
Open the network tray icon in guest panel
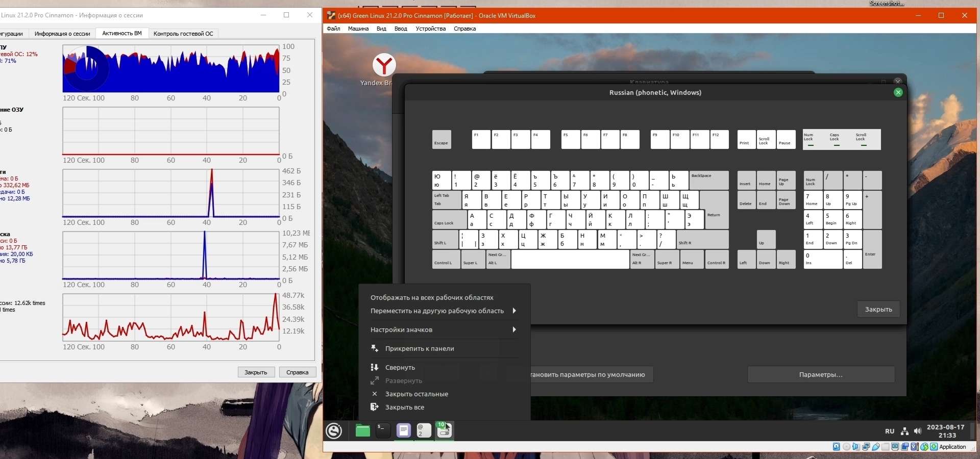[904, 431]
